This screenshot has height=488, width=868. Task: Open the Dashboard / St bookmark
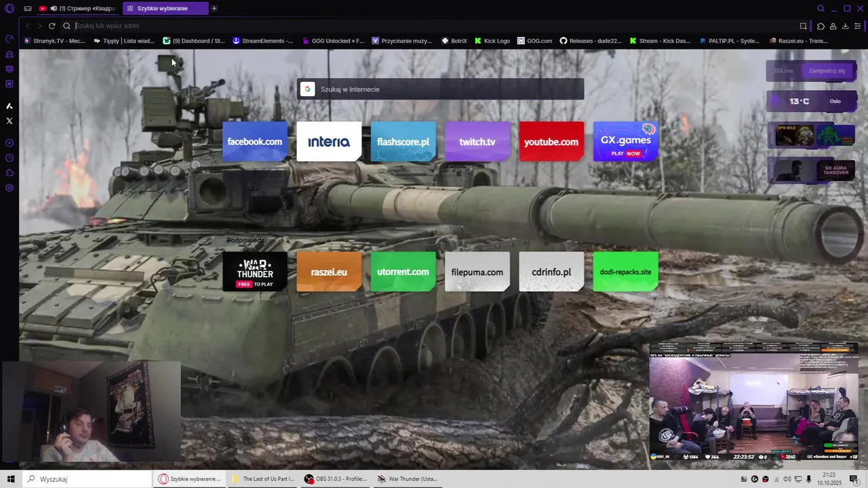coord(194,41)
